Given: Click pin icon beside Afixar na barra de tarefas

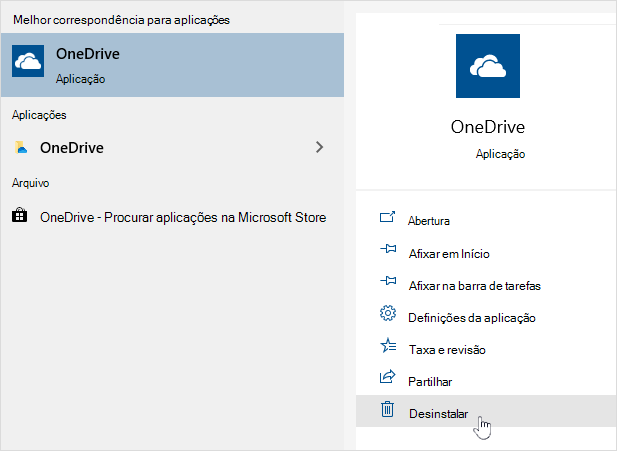Looking at the screenshot, I should pyautogui.click(x=388, y=281).
